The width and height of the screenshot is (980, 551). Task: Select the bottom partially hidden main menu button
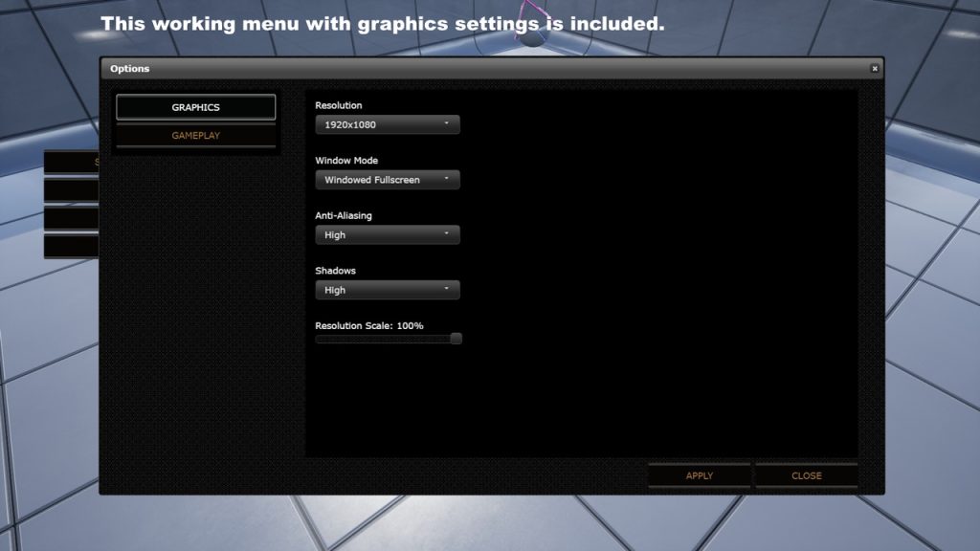coord(71,246)
